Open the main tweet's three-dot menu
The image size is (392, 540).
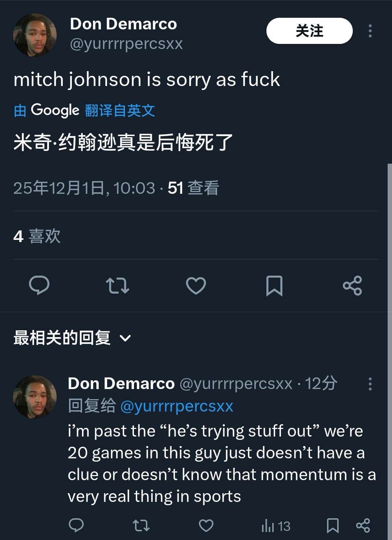click(370, 31)
